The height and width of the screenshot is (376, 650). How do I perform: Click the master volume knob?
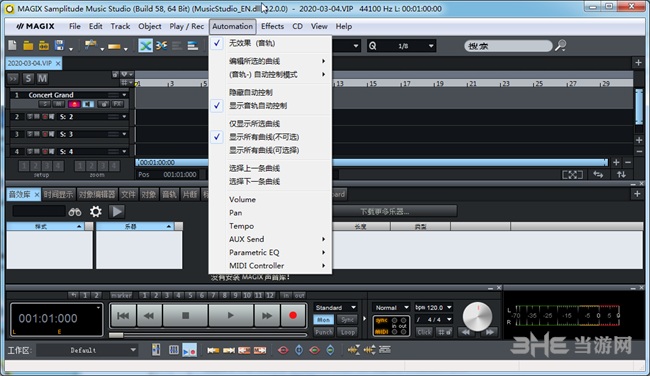477,316
